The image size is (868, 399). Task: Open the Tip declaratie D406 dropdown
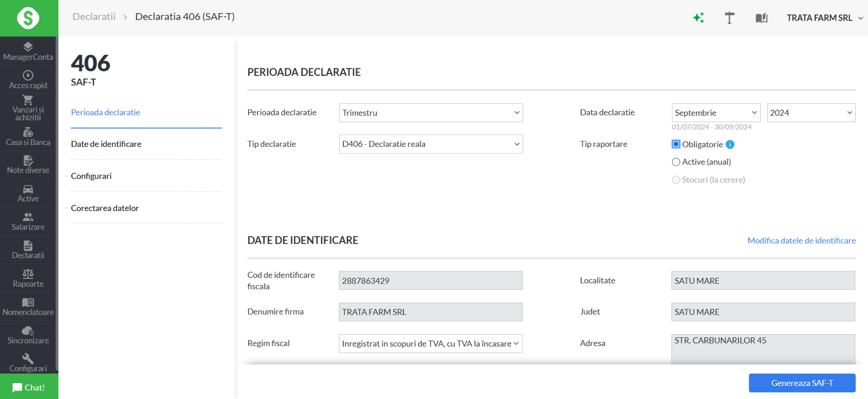click(x=431, y=144)
